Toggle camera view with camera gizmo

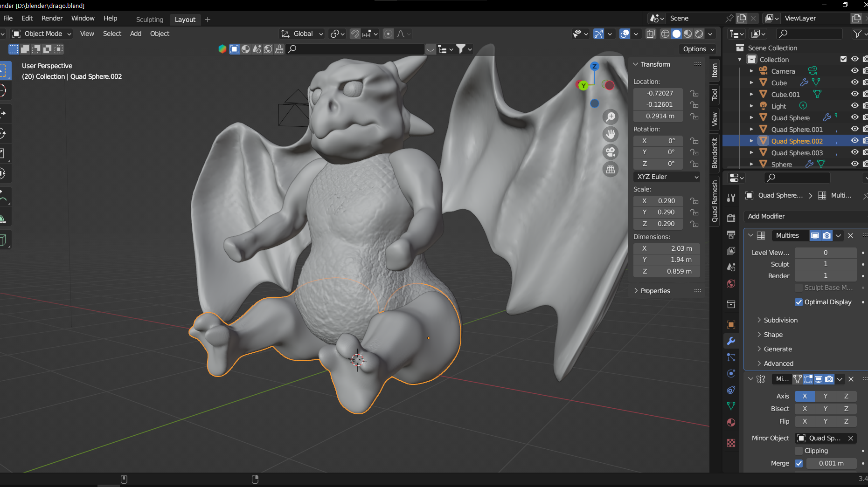pyautogui.click(x=610, y=152)
